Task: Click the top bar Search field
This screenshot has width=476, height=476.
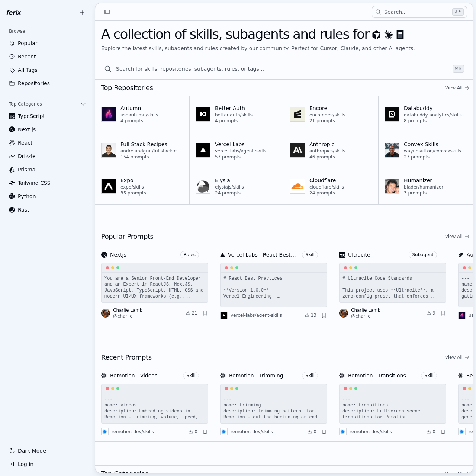Action: coord(419,12)
